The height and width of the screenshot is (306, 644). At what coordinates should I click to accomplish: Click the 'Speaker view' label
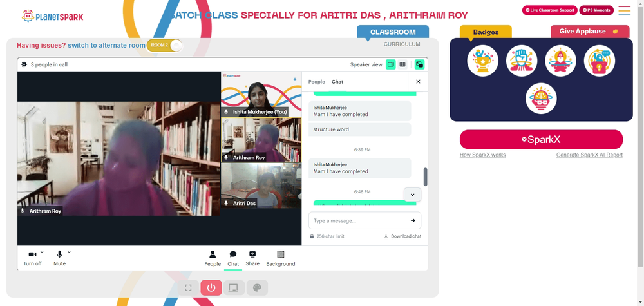(366, 64)
